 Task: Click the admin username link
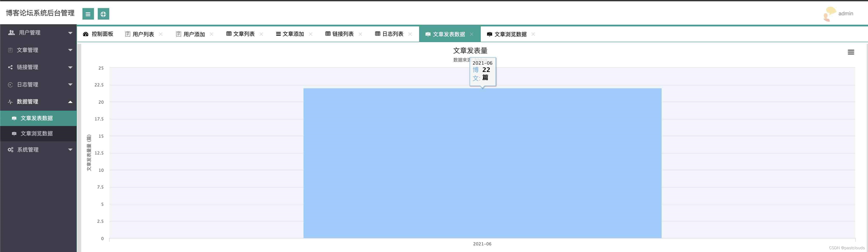click(845, 13)
